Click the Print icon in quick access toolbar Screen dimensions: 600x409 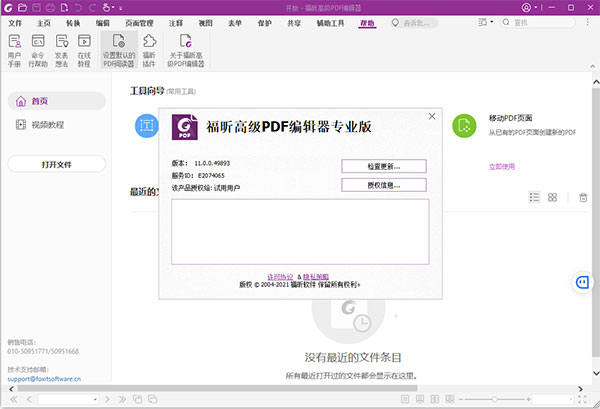point(50,7)
